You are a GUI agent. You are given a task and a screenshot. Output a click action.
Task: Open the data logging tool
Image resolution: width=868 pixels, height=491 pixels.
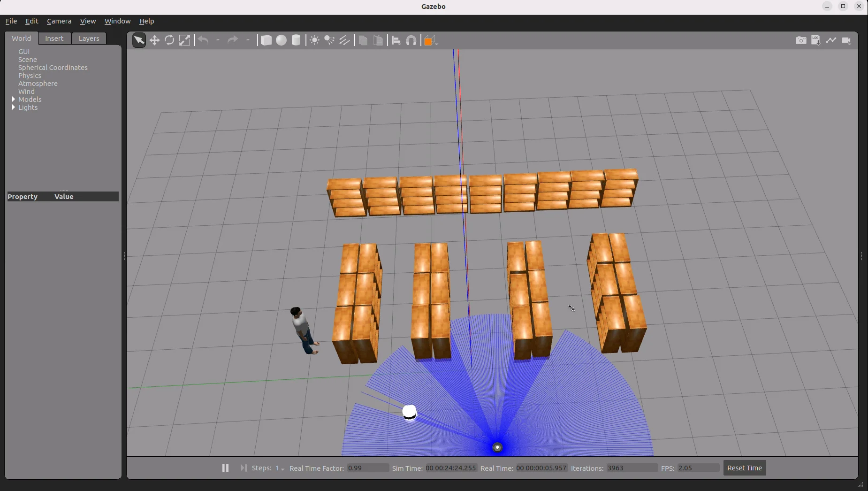click(x=816, y=40)
